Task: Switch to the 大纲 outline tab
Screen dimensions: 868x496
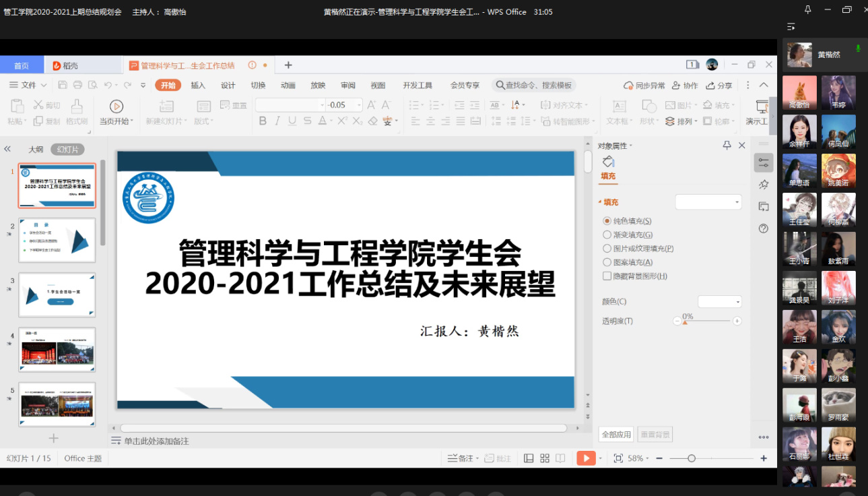Action: [36, 150]
